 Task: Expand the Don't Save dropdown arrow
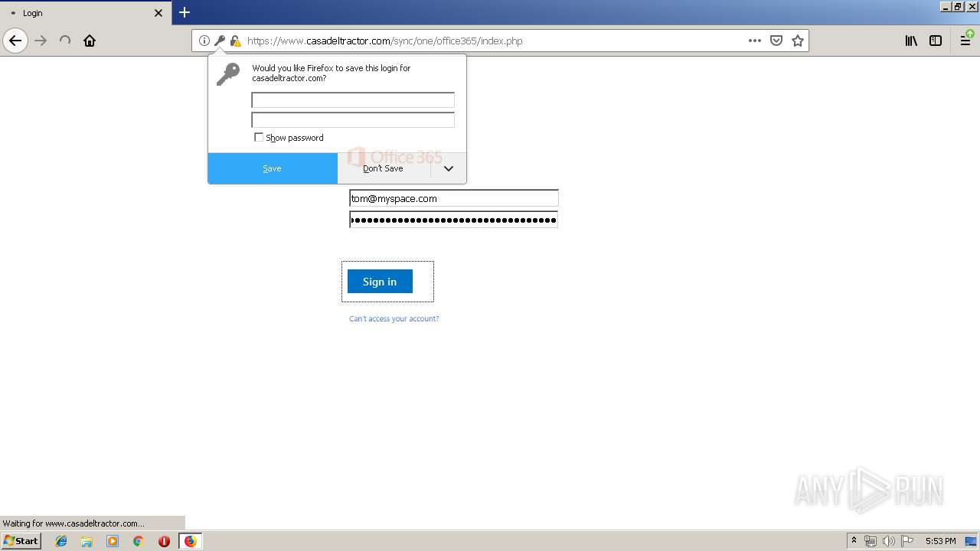[x=449, y=168]
